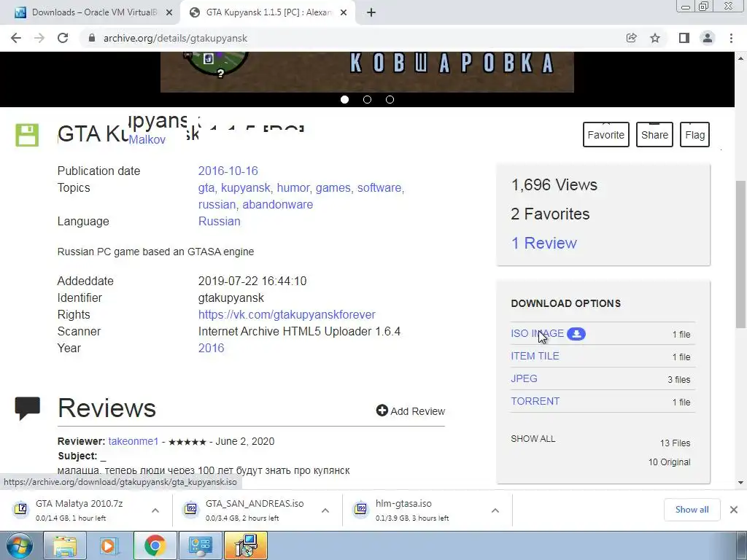Viewport: 747px width, 560px height.
Task: Open reviewer takeonme1 profile link
Action: point(133,441)
